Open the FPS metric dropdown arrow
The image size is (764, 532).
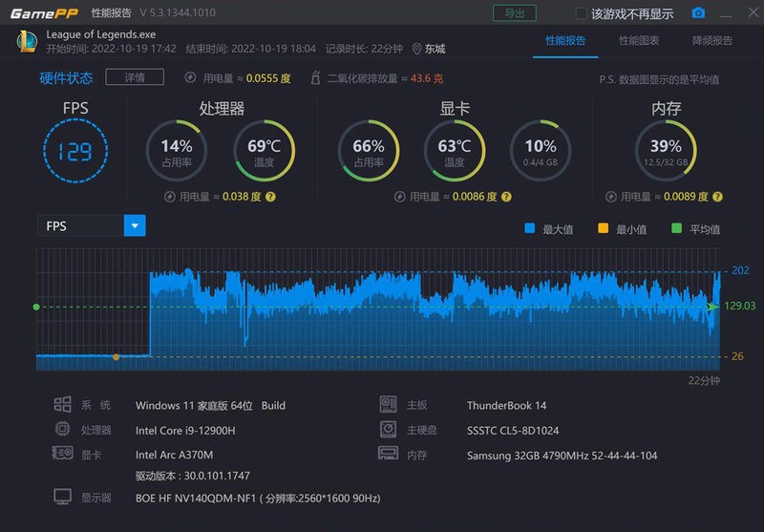[135, 226]
